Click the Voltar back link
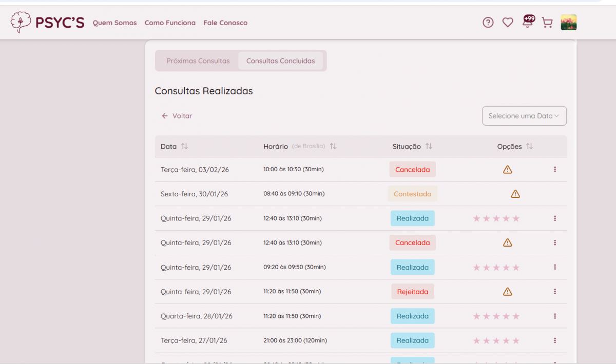This screenshot has height=364, width=616. 177,116
